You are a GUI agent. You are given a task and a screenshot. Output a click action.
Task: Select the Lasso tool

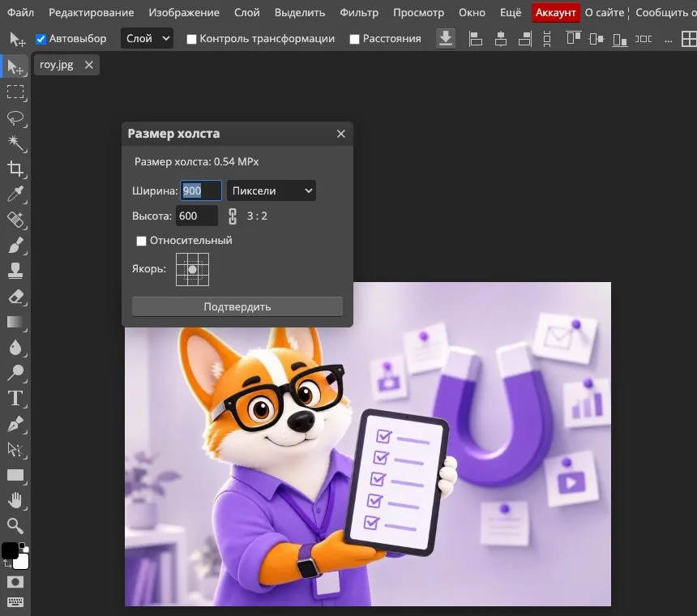point(15,118)
